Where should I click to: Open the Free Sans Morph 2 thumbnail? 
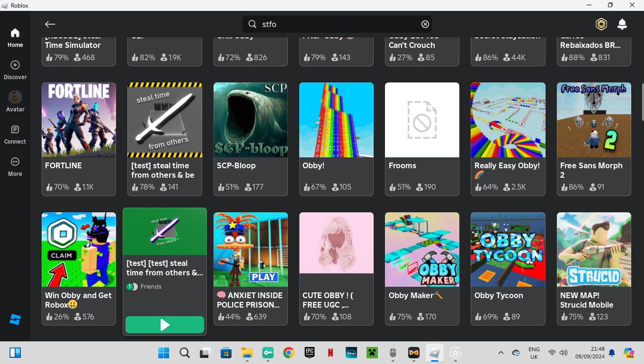(594, 120)
